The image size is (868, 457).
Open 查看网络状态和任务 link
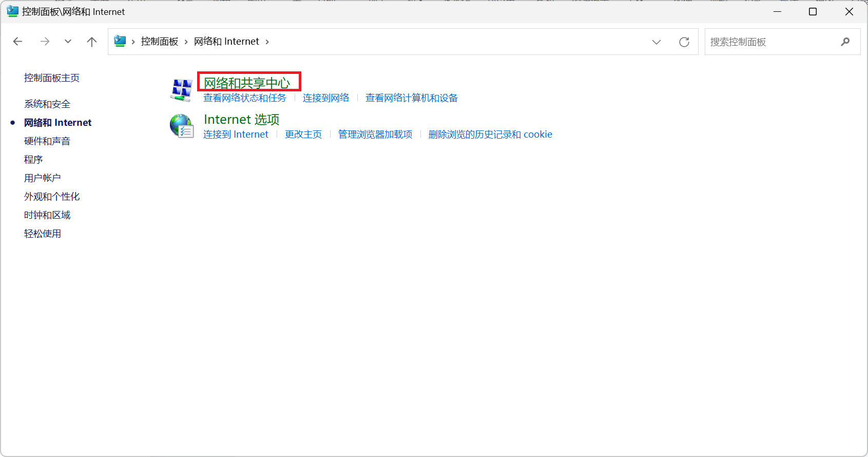point(245,98)
